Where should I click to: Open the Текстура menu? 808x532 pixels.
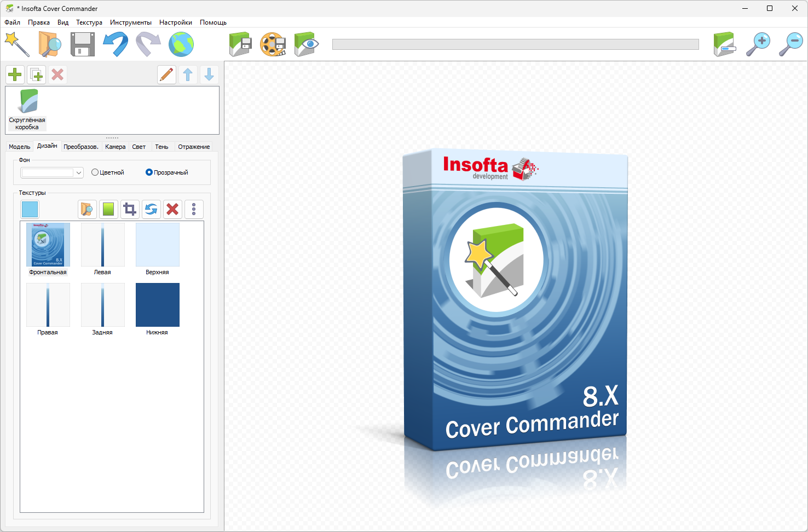[x=89, y=22]
